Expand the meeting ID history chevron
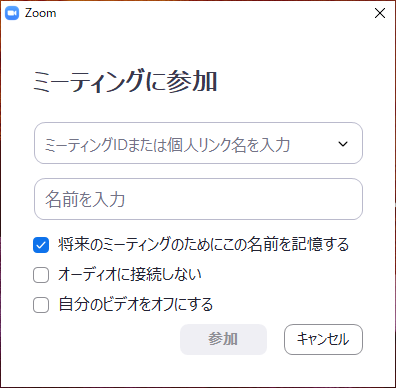This screenshot has width=396, height=388. point(343,144)
